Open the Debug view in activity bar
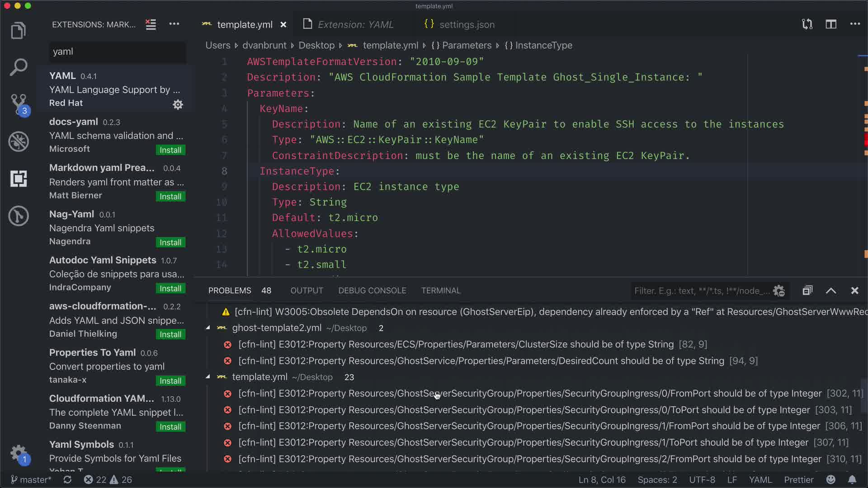 click(x=18, y=141)
